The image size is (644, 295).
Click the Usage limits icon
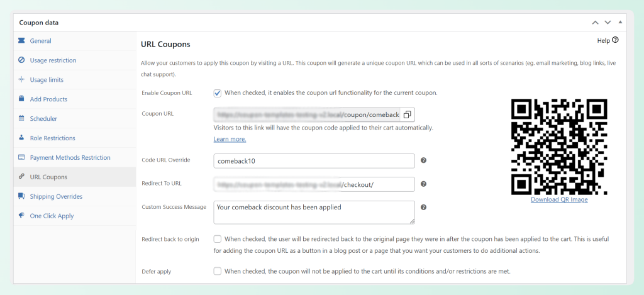(x=21, y=79)
